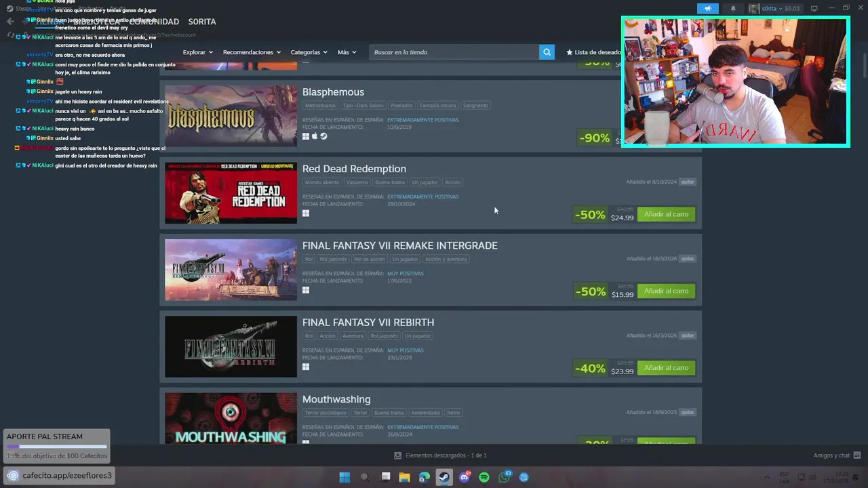This screenshot has width=868, height=488.
Task: Click the APORTE PAL STREAM progress bar
Action: tap(57, 447)
